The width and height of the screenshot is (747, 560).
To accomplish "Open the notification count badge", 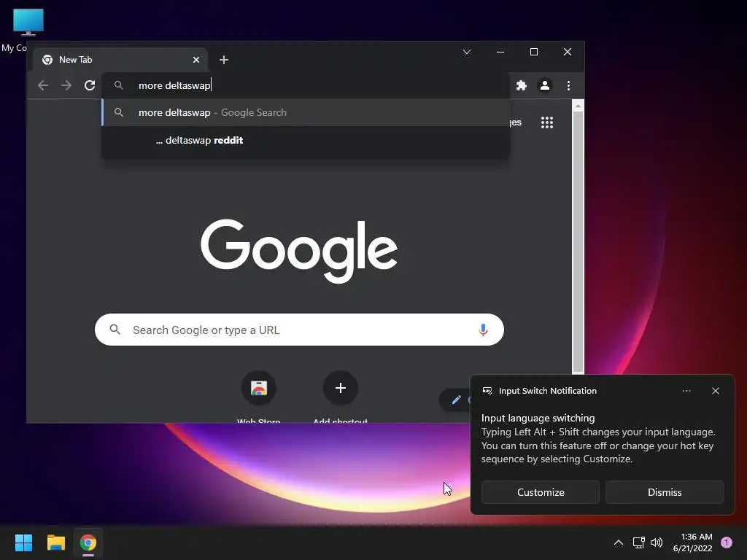I will click(727, 542).
